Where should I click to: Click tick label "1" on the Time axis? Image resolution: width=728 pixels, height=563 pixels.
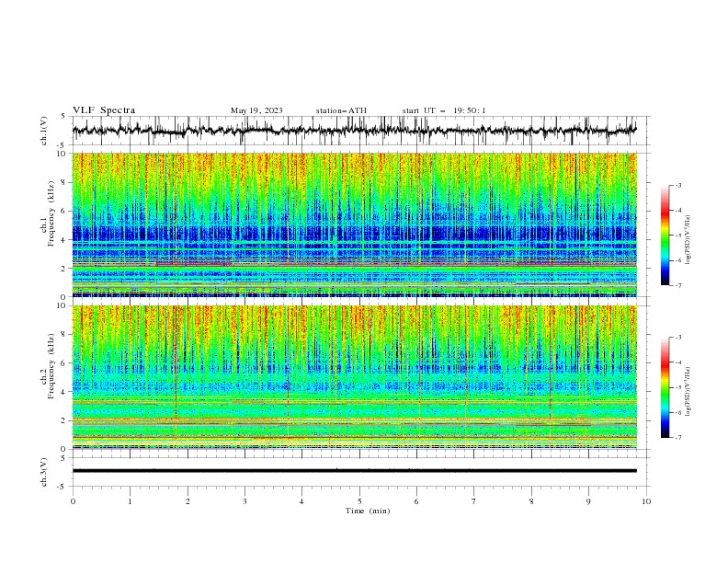(131, 501)
